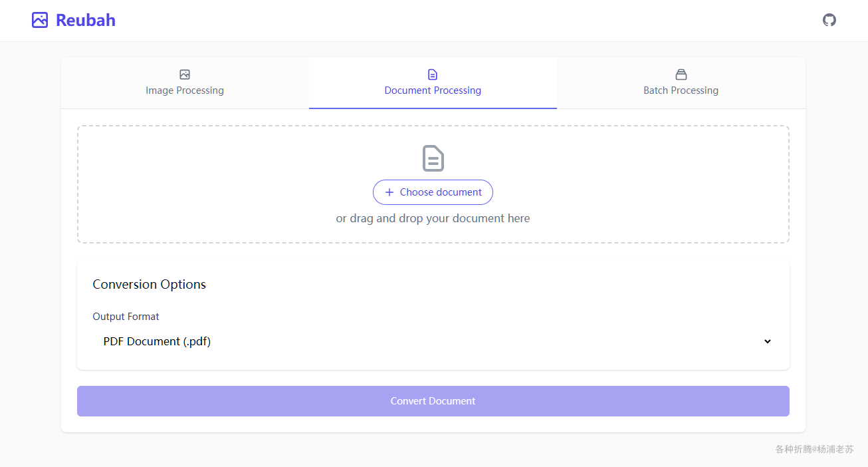Image resolution: width=868 pixels, height=467 pixels.
Task: Click the Convert Document button
Action: [x=433, y=401]
